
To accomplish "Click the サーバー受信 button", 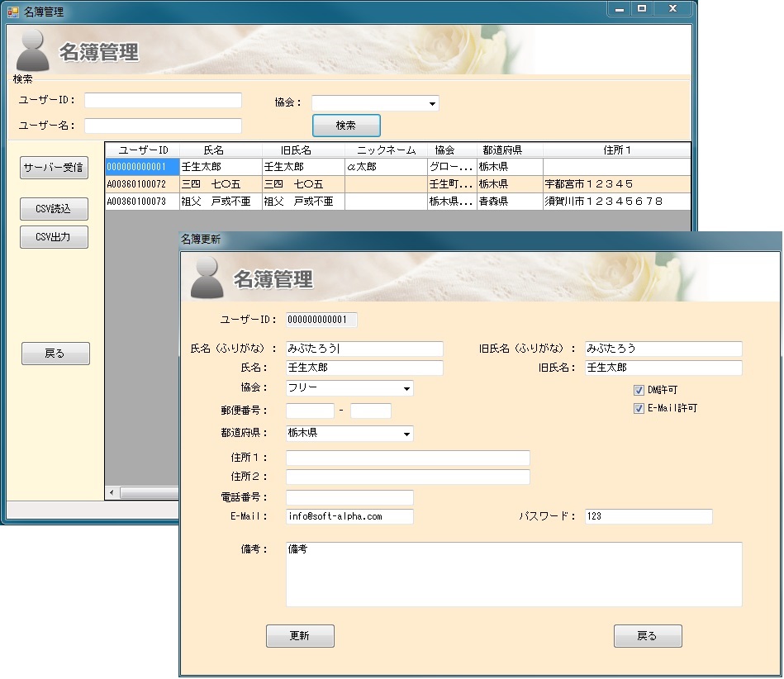I will pyautogui.click(x=54, y=168).
